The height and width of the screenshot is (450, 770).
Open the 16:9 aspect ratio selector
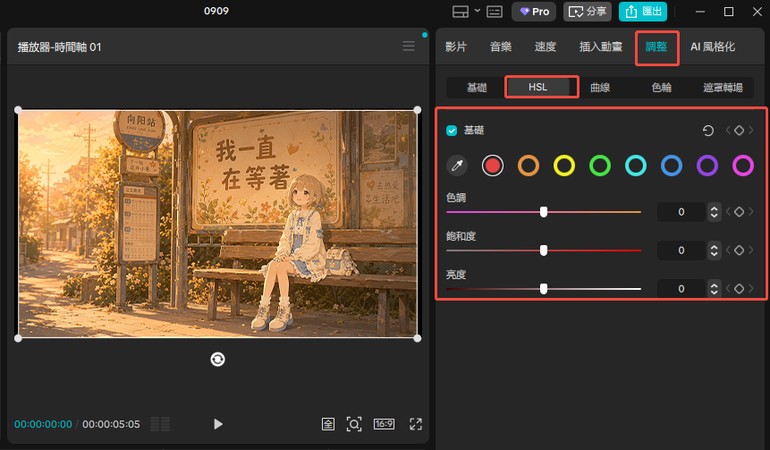click(x=384, y=423)
